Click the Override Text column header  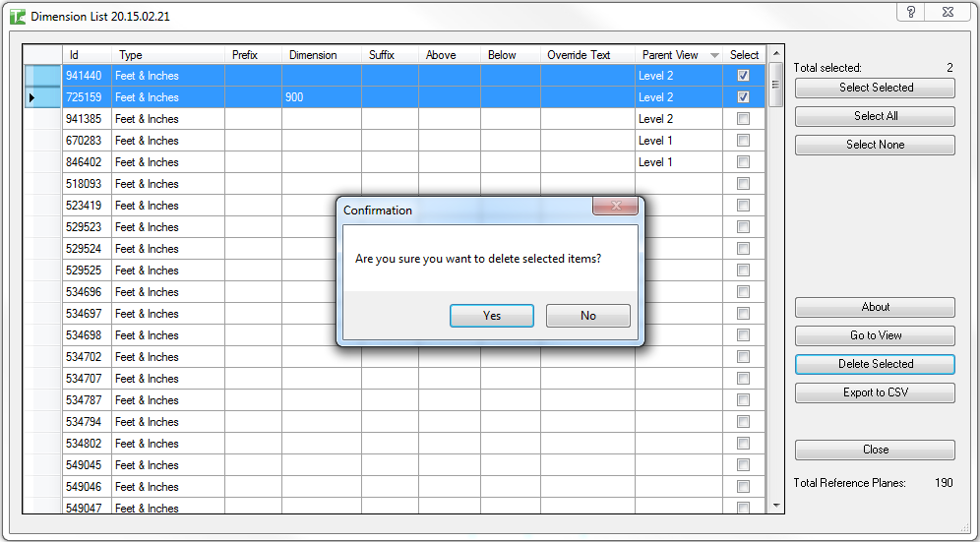pyautogui.click(x=579, y=55)
